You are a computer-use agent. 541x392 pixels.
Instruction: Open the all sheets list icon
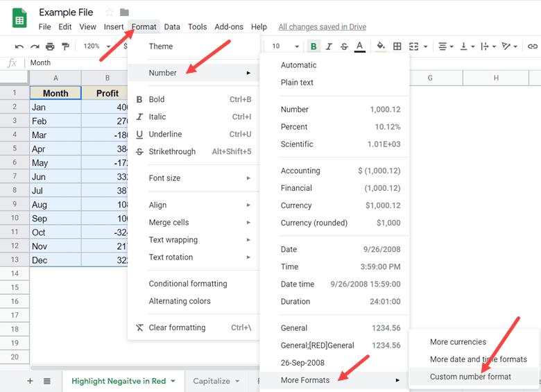tap(47, 381)
